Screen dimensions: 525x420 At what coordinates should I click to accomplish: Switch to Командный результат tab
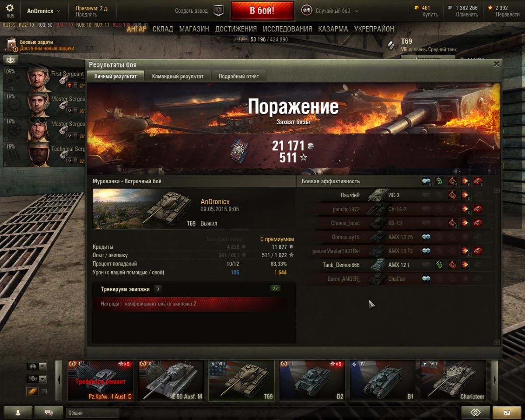(178, 76)
